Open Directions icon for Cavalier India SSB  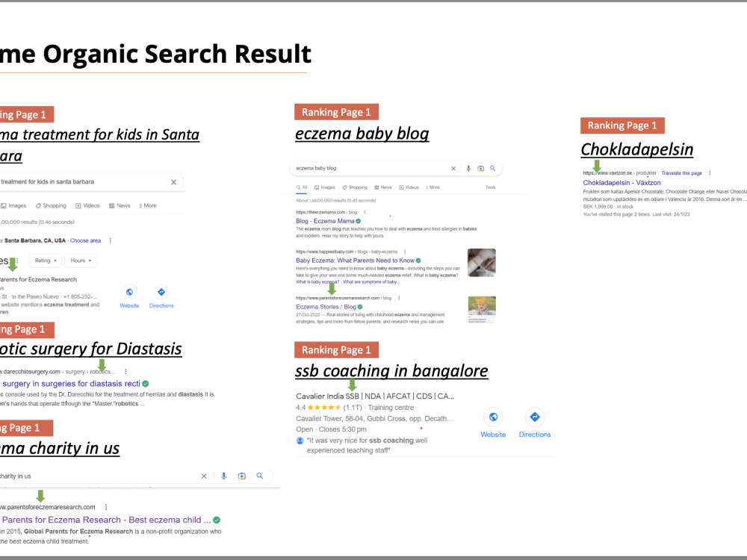(x=535, y=417)
